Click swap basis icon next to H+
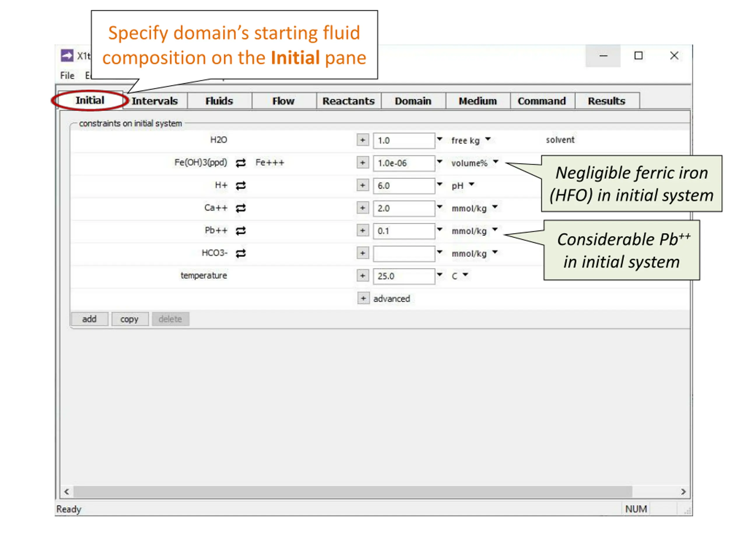 coord(240,186)
